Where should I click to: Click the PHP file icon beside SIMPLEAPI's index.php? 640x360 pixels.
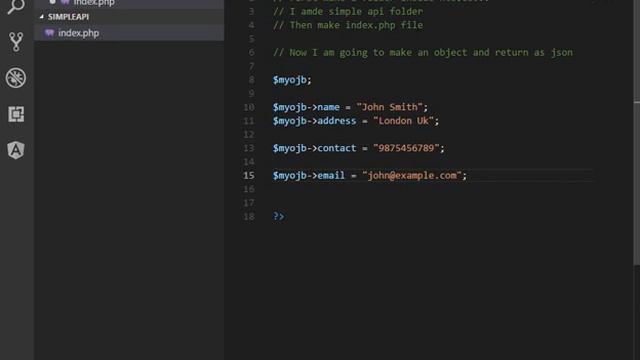tap(49, 33)
